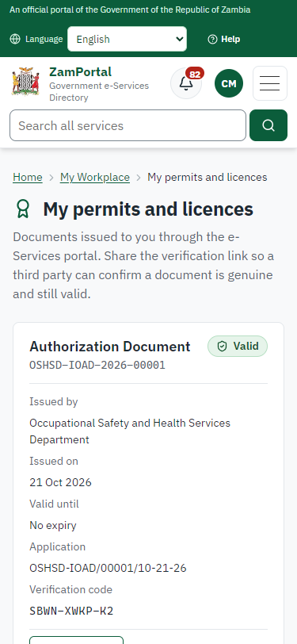Open the hamburger navigation menu
The image size is (297, 644).
[270, 83]
